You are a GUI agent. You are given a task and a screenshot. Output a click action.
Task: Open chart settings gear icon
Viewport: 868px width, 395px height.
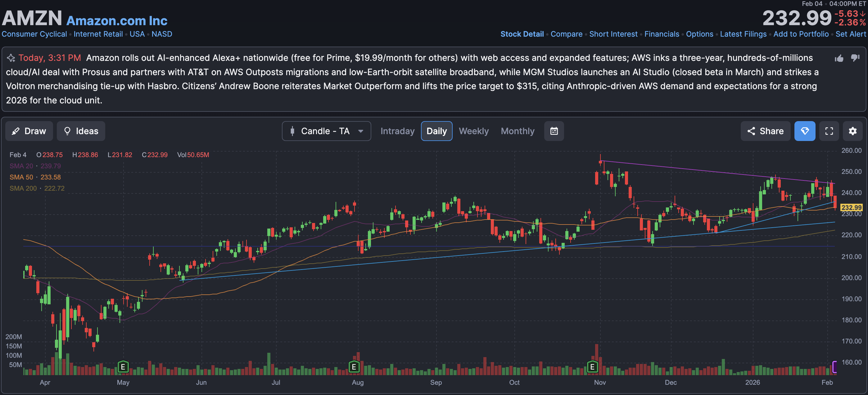852,131
